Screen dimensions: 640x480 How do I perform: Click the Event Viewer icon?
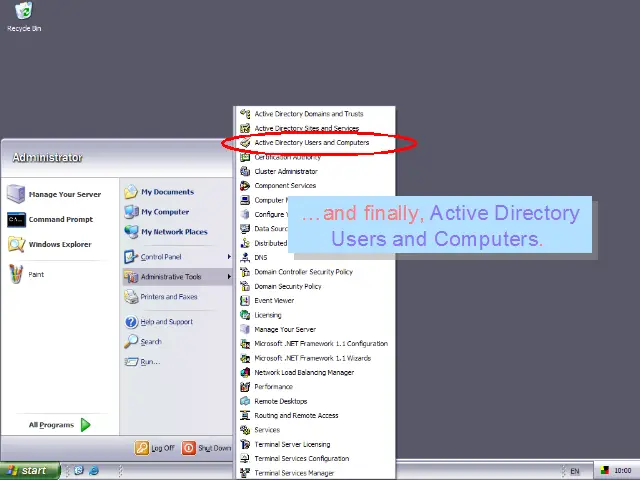click(245, 300)
